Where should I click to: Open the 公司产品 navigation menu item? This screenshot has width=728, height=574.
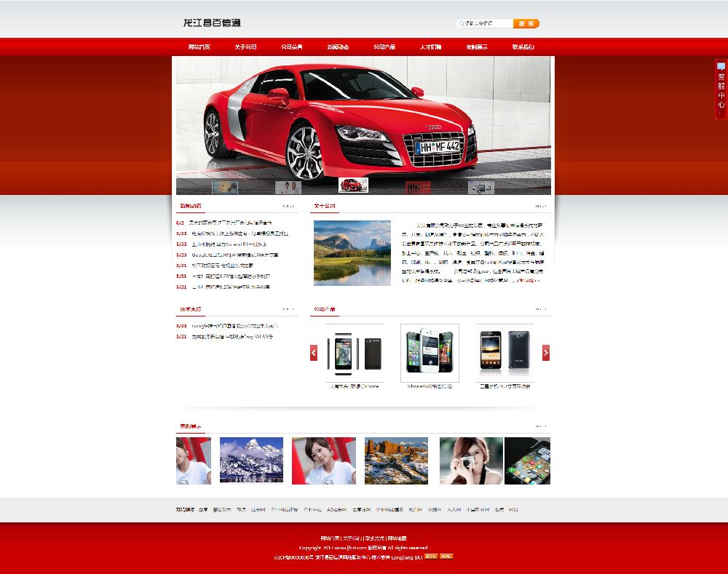coord(384,47)
